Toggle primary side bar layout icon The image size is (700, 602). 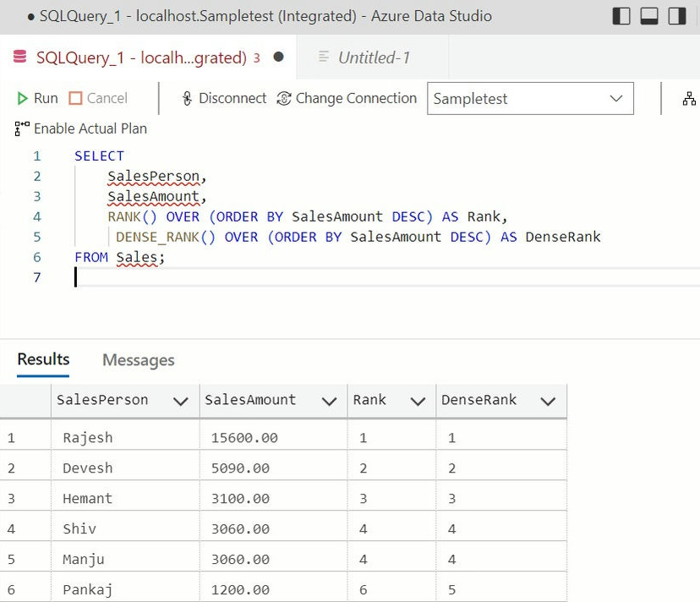click(x=621, y=16)
